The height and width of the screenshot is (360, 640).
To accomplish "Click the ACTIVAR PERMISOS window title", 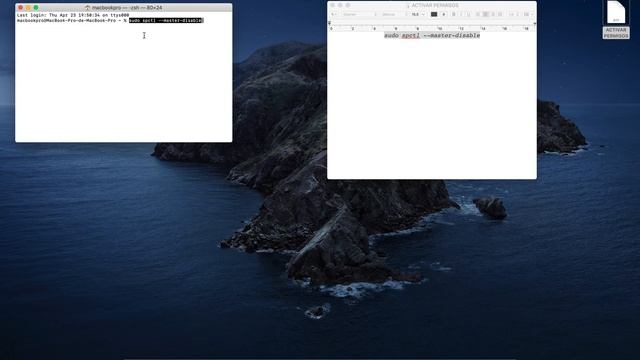I will coord(435,5).
